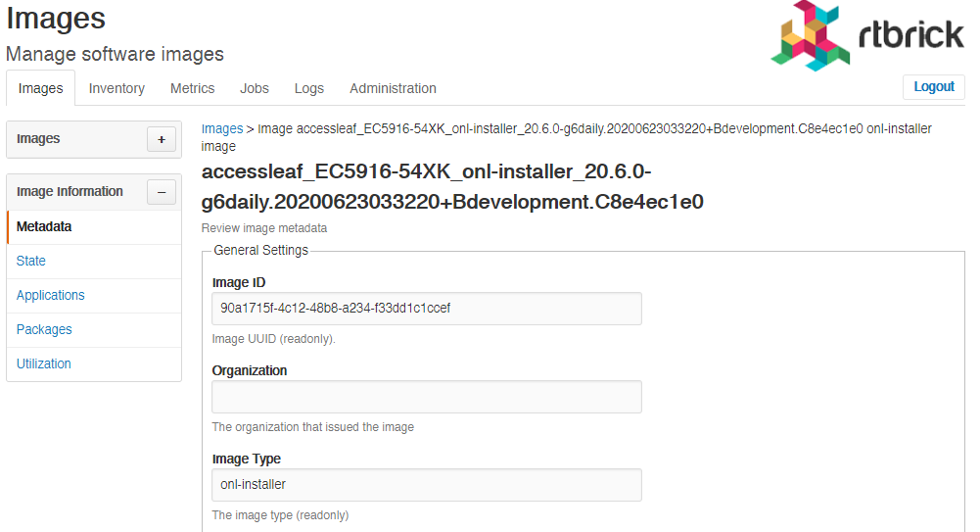Viewport: 980px width, 532px height.
Task: Switch to the Metrics tab
Action: coord(193,88)
